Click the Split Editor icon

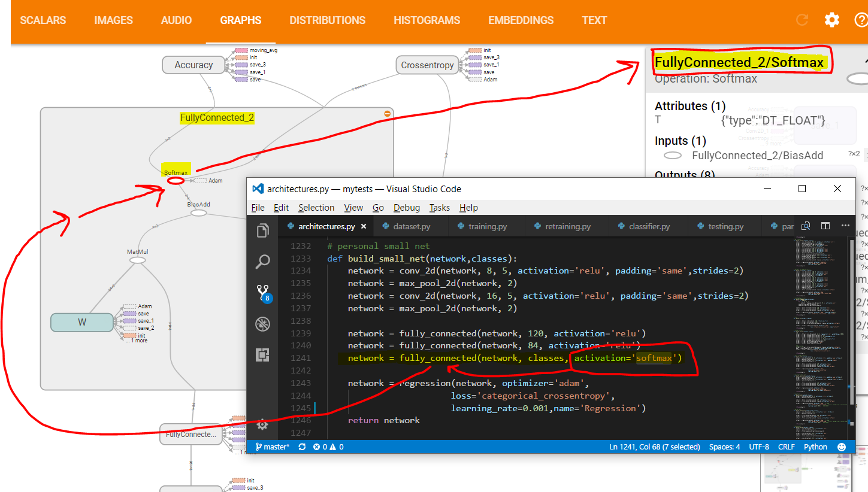pos(825,226)
